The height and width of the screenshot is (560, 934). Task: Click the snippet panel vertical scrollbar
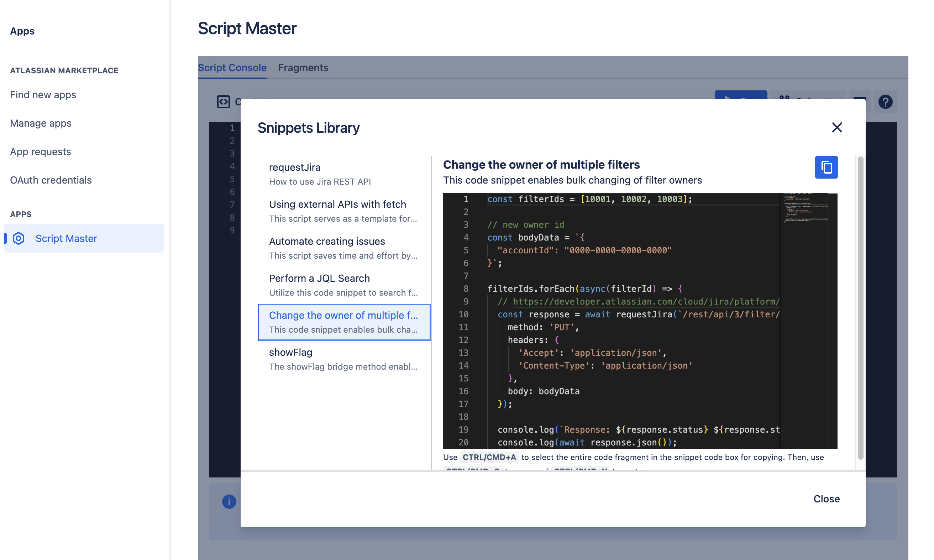point(860,307)
